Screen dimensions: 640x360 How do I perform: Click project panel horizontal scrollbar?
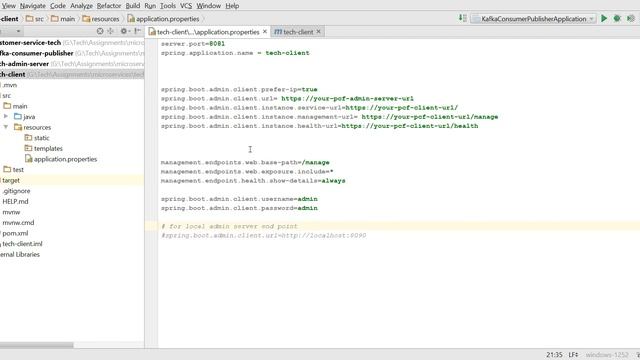tap(37, 345)
